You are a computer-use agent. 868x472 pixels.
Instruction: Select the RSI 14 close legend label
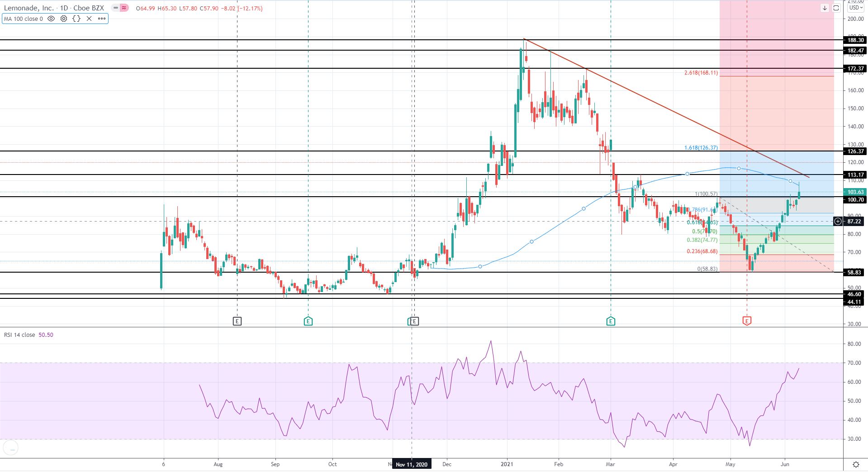click(19, 335)
